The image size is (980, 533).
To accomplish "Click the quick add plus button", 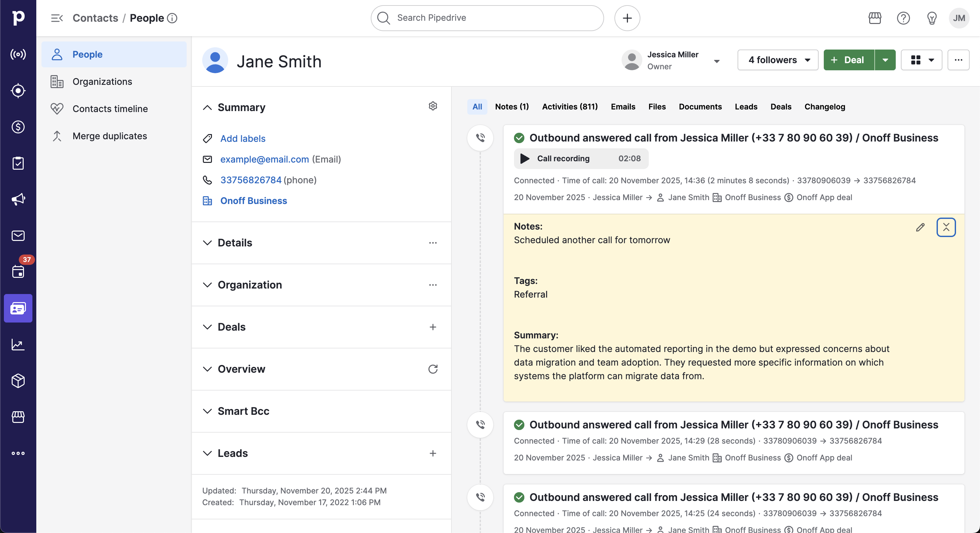I will (627, 18).
